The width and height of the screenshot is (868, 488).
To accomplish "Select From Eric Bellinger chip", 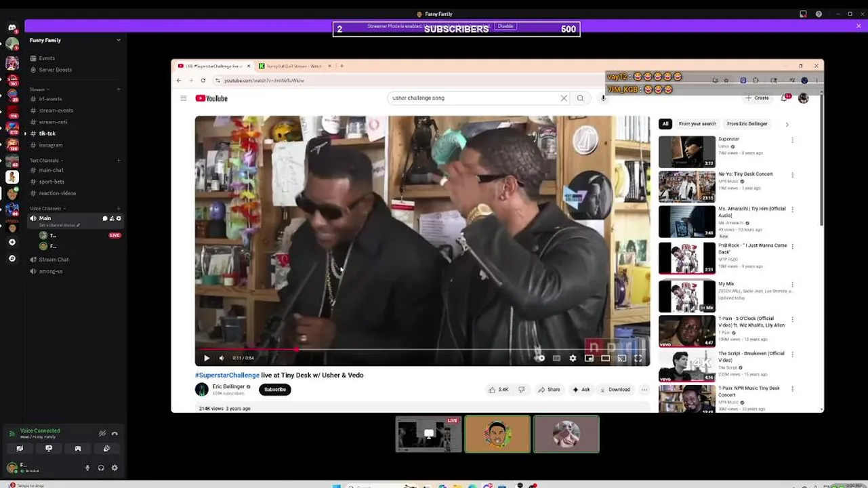I will [747, 124].
